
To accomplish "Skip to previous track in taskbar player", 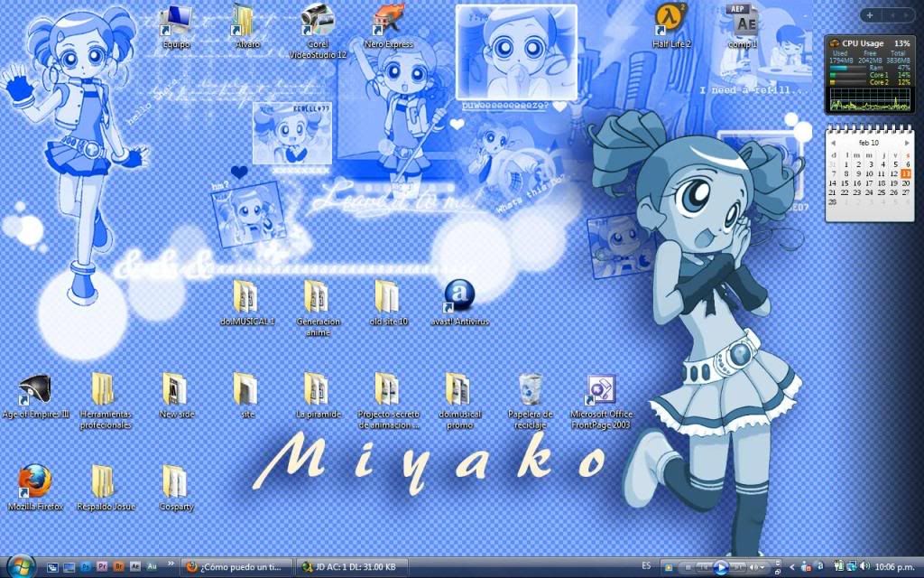I will 702,567.
